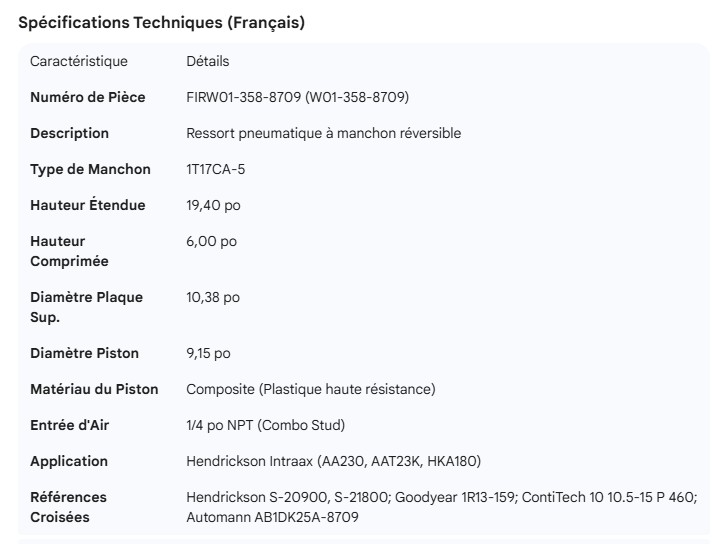Click the '19,40 po' value

pyautogui.click(x=213, y=205)
